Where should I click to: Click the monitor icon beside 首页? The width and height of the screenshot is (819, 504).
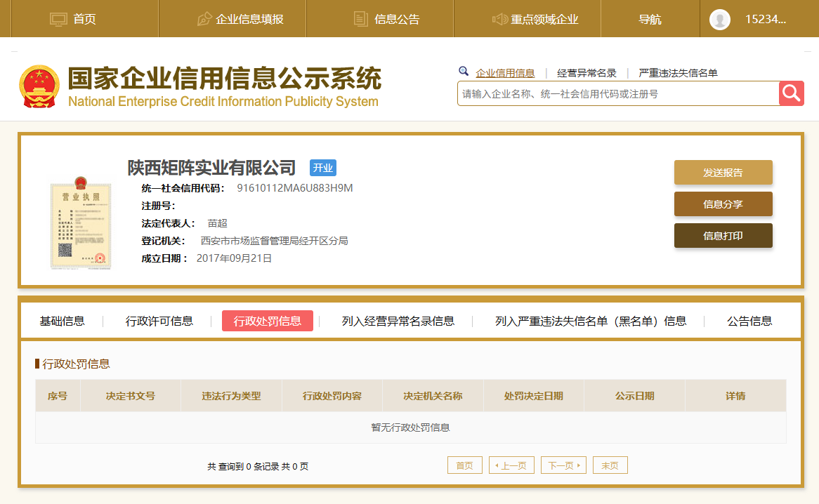click(58, 20)
